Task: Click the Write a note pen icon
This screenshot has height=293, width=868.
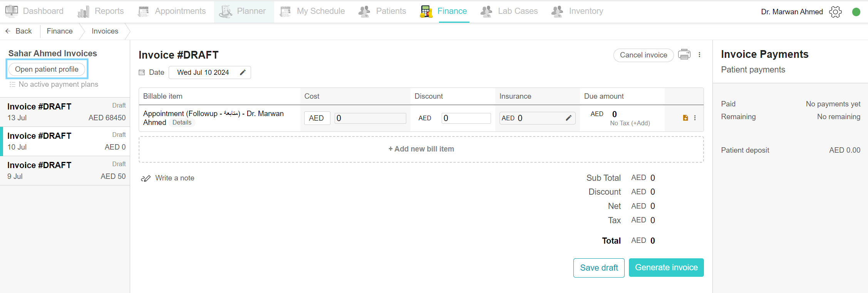Action: click(x=146, y=178)
